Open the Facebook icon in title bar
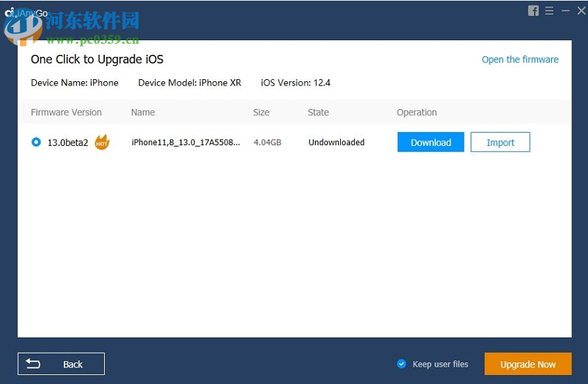This screenshot has width=588, height=384. [533, 11]
